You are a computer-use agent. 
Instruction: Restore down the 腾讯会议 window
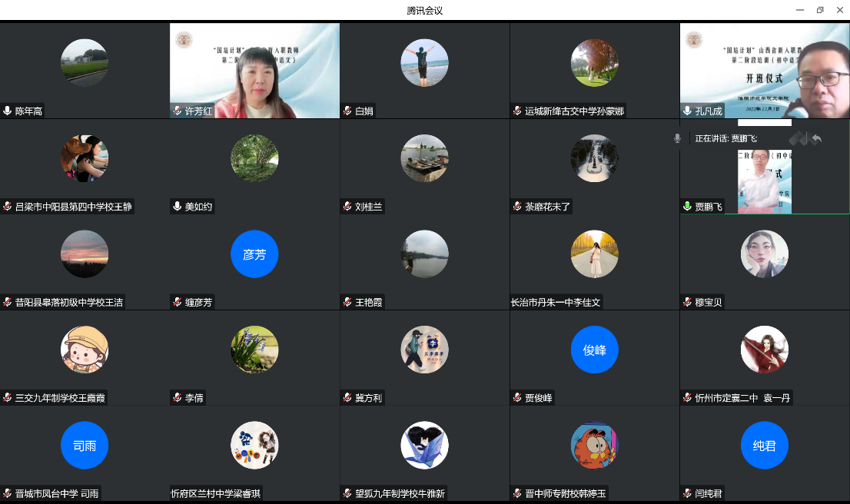[820, 10]
